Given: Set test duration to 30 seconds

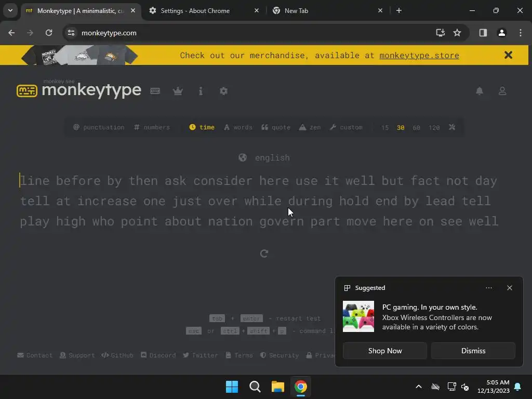Looking at the screenshot, I should (401, 128).
